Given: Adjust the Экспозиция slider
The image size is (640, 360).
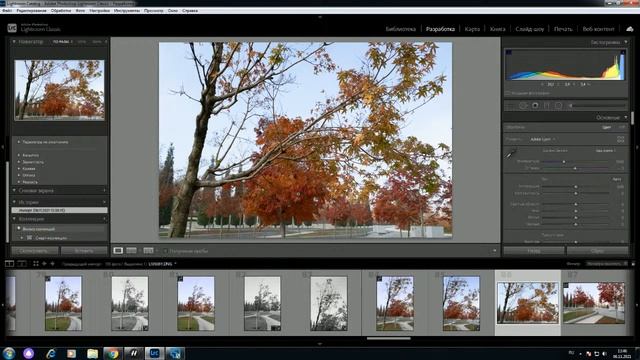Looking at the screenshot, I should coord(576,187).
